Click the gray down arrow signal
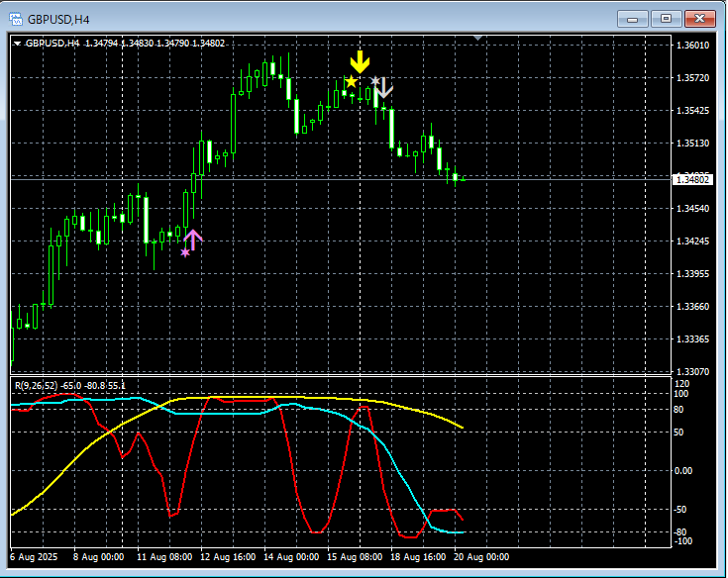728x578 pixels. [384, 89]
